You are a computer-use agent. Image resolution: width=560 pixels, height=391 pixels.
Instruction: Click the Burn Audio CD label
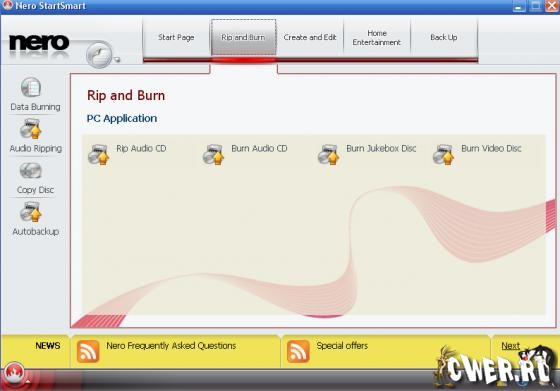coord(259,148)
